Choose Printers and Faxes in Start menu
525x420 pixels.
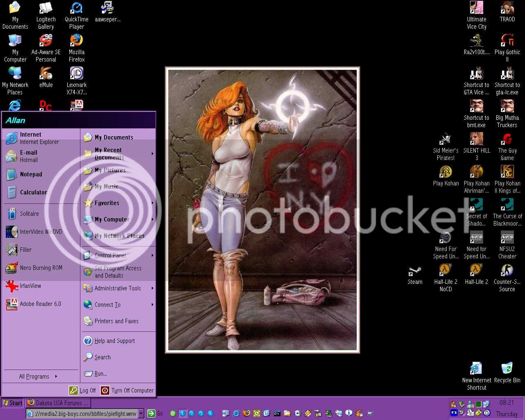coord(119,321)
